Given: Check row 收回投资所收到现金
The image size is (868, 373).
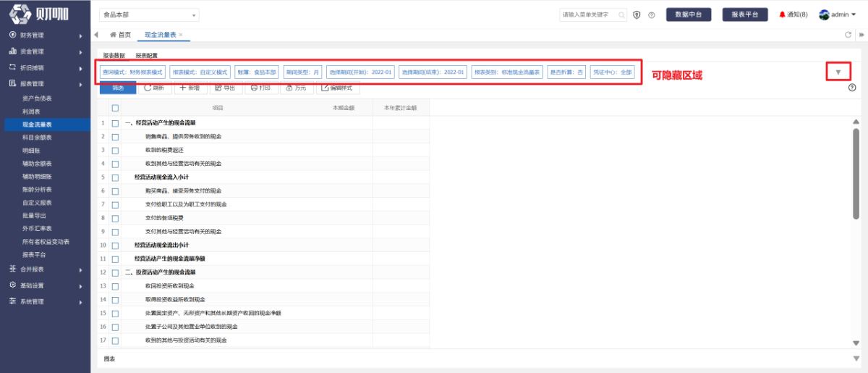Looking at the screenshot, I should 115,286.
